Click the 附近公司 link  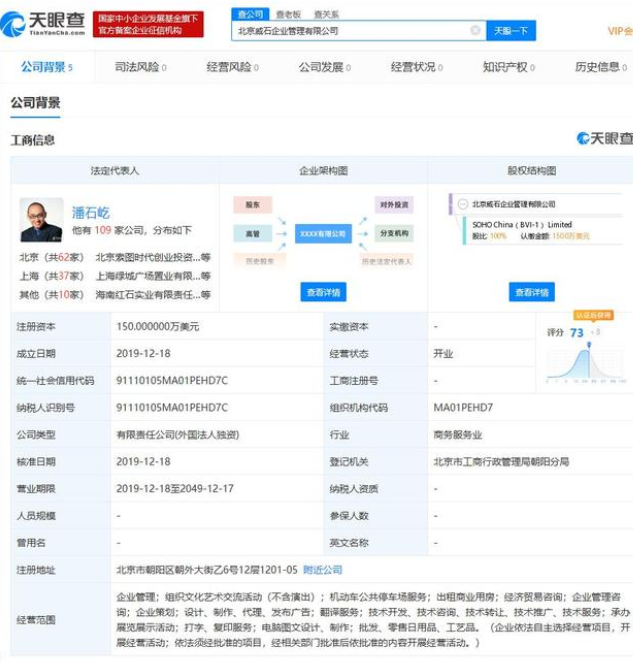point(323,570)
